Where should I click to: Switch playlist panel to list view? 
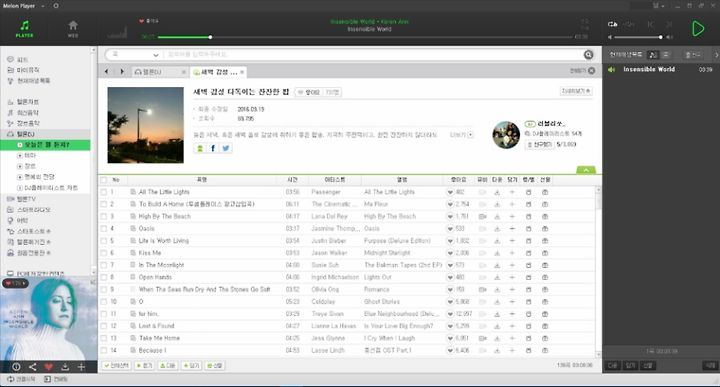click(665, 55)
